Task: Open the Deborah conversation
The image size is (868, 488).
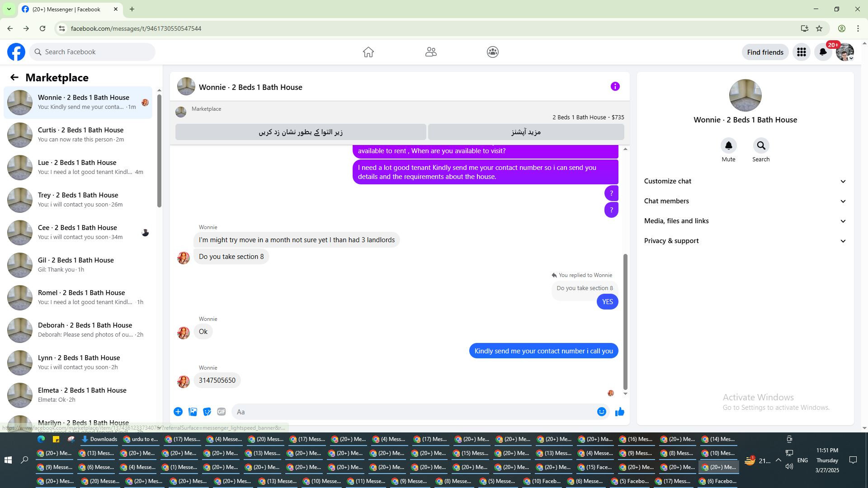Action: coord(78,330)
